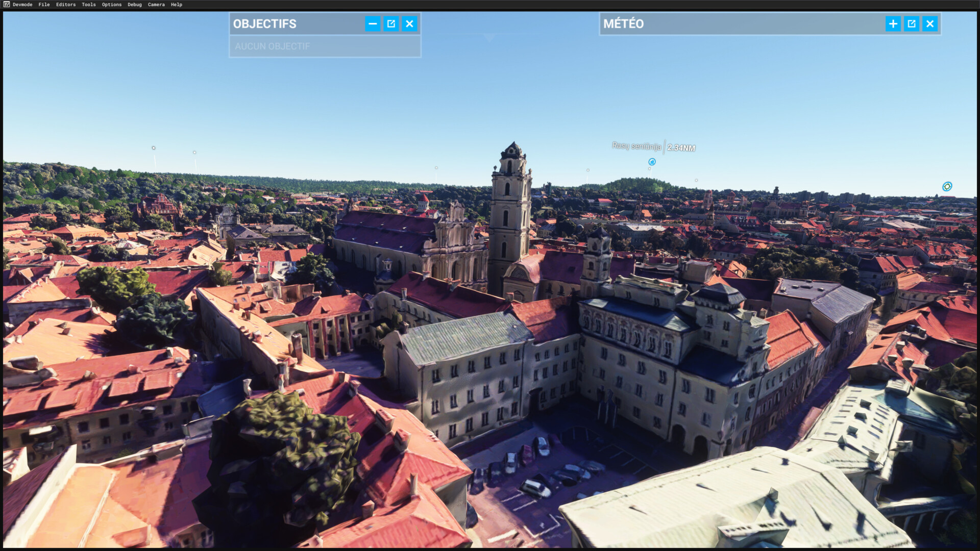Click the Rasų seniūnija city marker icon
Viewport: 980px width, 551px height.
tap(652, 162)
